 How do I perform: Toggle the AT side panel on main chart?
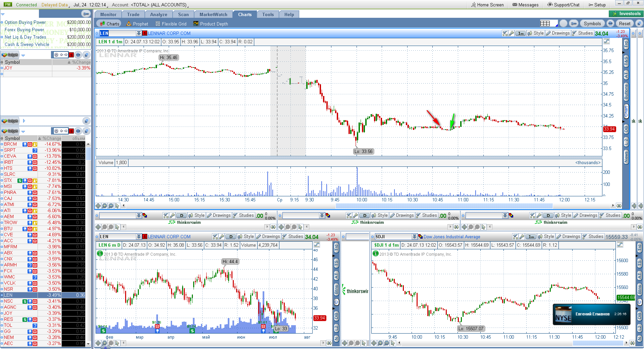tap(626, 75)
